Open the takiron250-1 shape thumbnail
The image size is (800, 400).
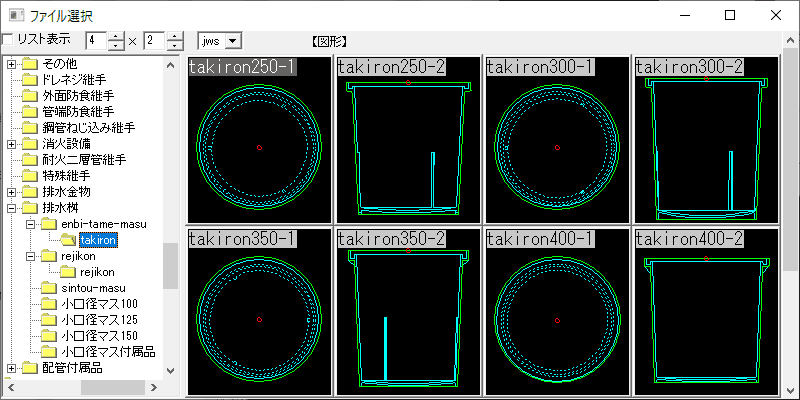[x=260, y=140]
